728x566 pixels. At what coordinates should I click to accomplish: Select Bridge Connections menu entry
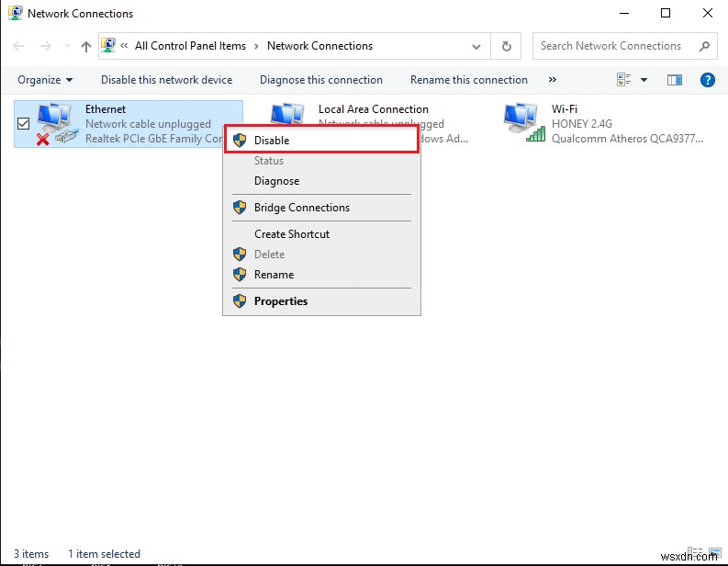(321, 208)
